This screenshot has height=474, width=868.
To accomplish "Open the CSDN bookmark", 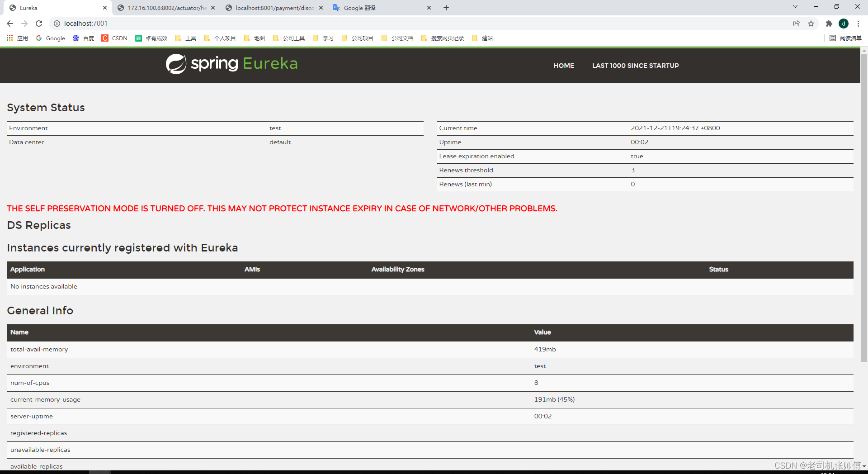I will [x=115, y=38].
